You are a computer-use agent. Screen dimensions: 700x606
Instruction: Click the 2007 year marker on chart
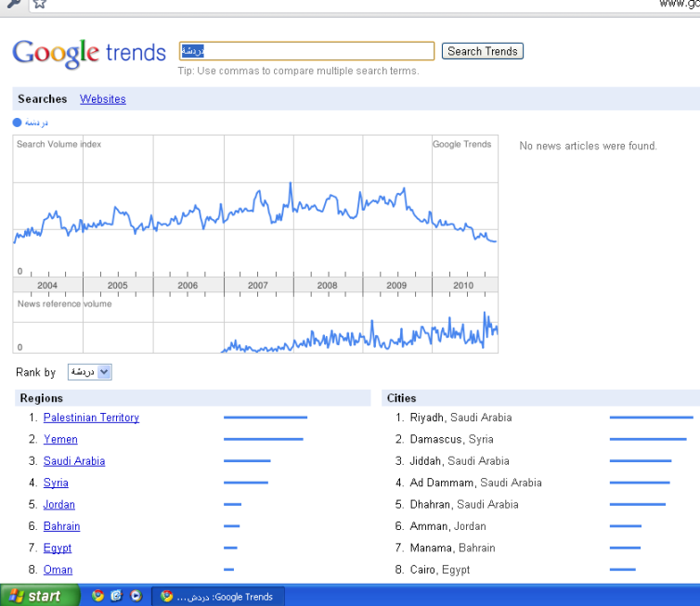pyautogui.click(x=258, y=285)
